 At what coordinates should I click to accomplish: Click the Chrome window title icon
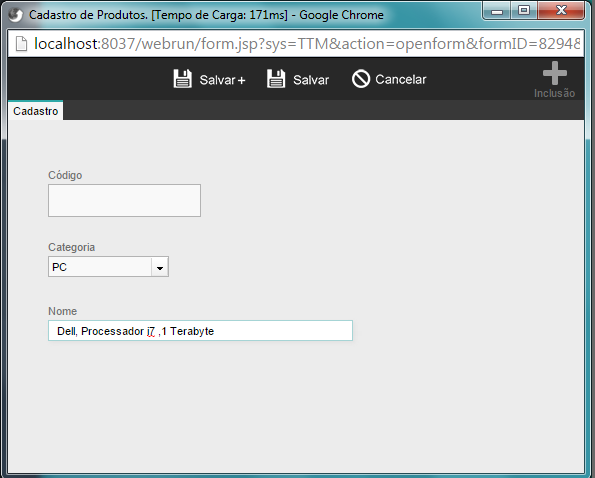16,15
